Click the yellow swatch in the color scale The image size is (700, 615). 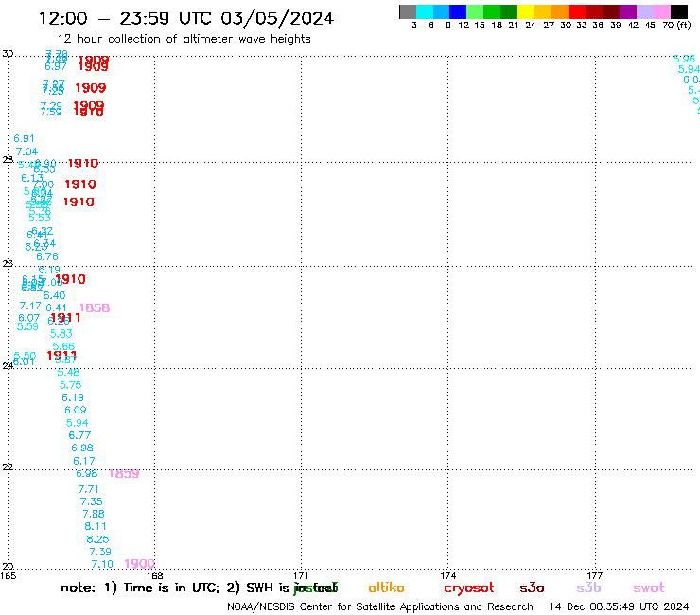click(526, 11)
